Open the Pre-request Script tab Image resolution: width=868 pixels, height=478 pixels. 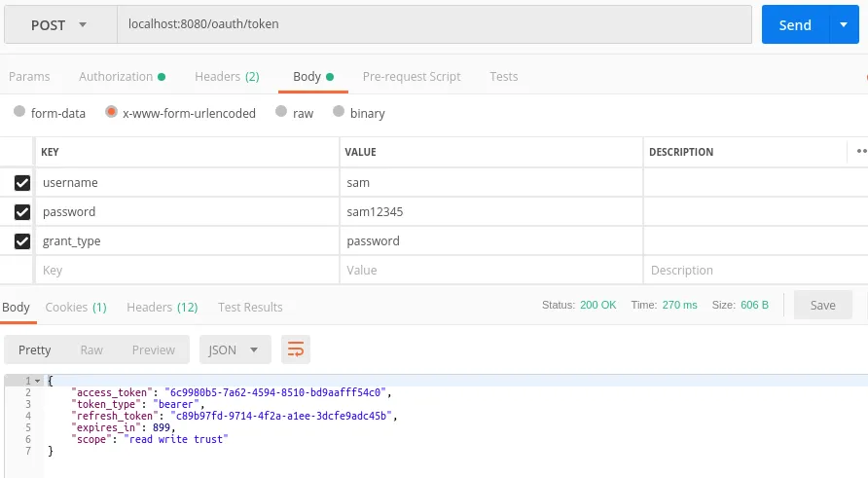pyautogui.click(x=412, y=77)
